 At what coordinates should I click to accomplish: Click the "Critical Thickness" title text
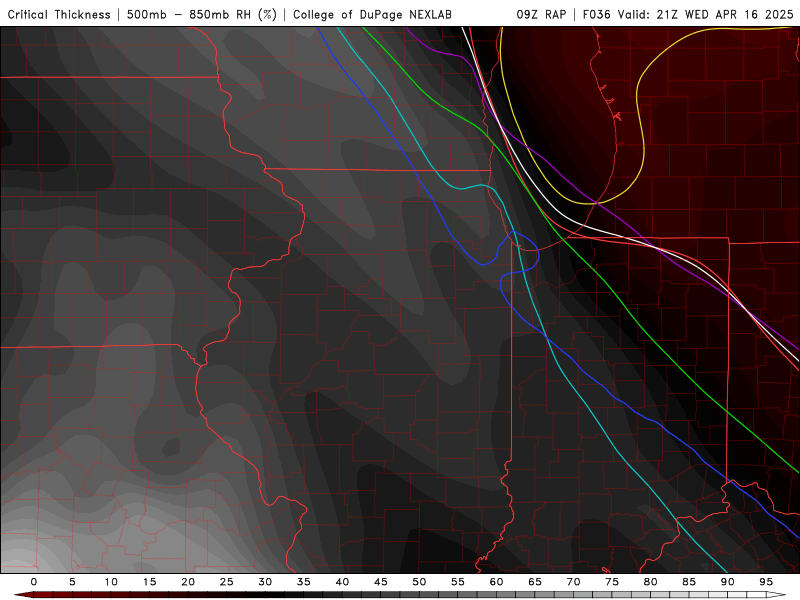(x=59, y=14)
